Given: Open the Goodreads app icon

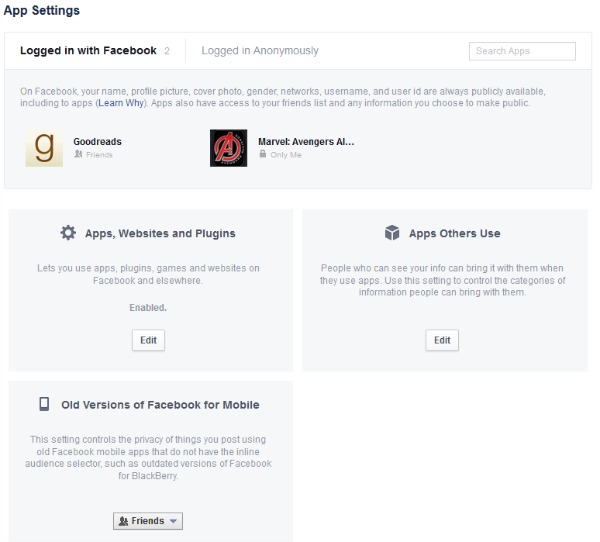Looking at the screenshot, I should [44, 148].
